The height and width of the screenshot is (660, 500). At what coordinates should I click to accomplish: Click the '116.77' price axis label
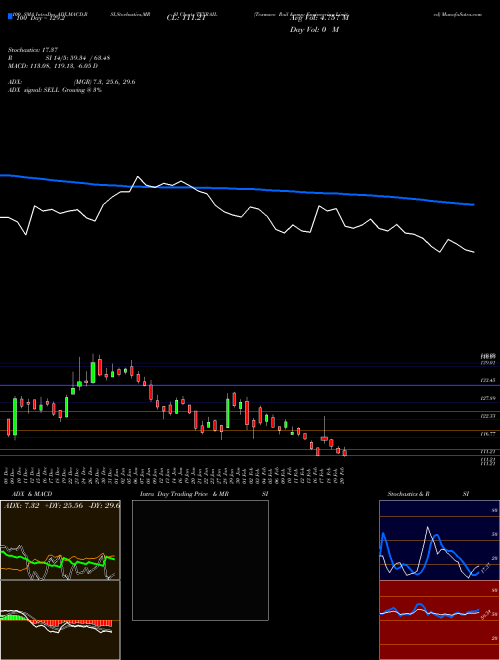pos(488,434)
